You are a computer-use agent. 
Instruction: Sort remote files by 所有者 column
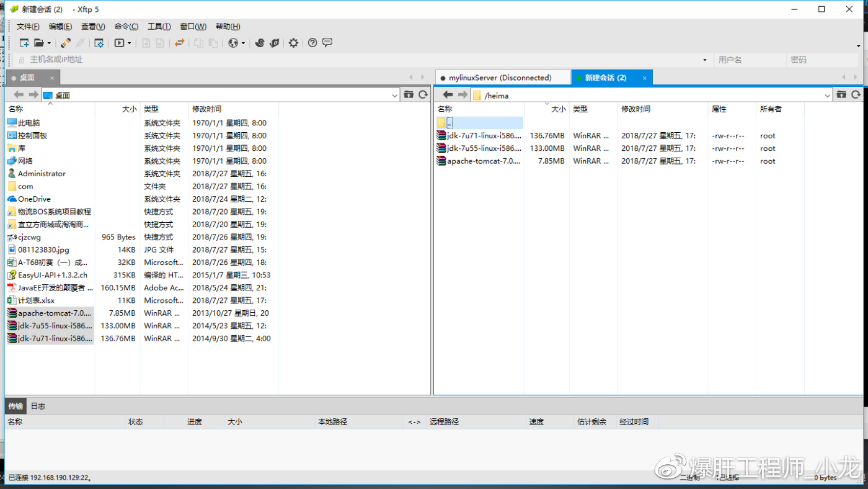point(780,109)
